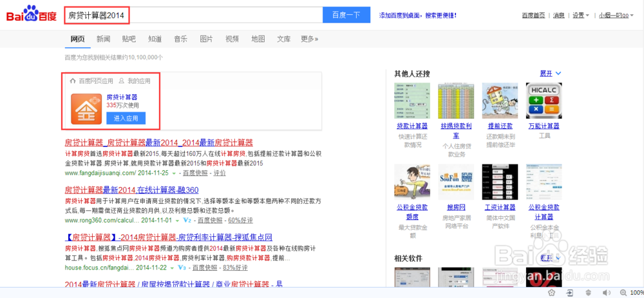Click the V2 credibility badge on rong360 result
Screen dimensions: 644x298
pos(187,221)
